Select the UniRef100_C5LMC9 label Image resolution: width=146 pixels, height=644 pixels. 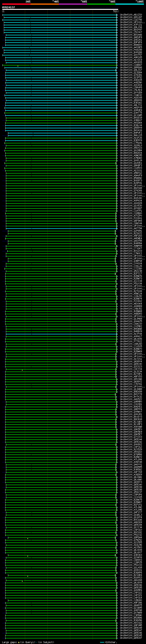click(x=131, y=90)
